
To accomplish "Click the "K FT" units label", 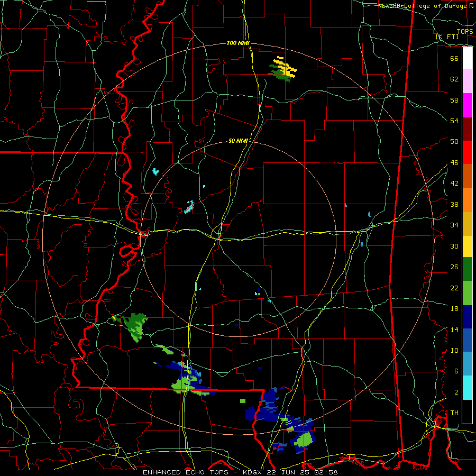I will [447, 36].
